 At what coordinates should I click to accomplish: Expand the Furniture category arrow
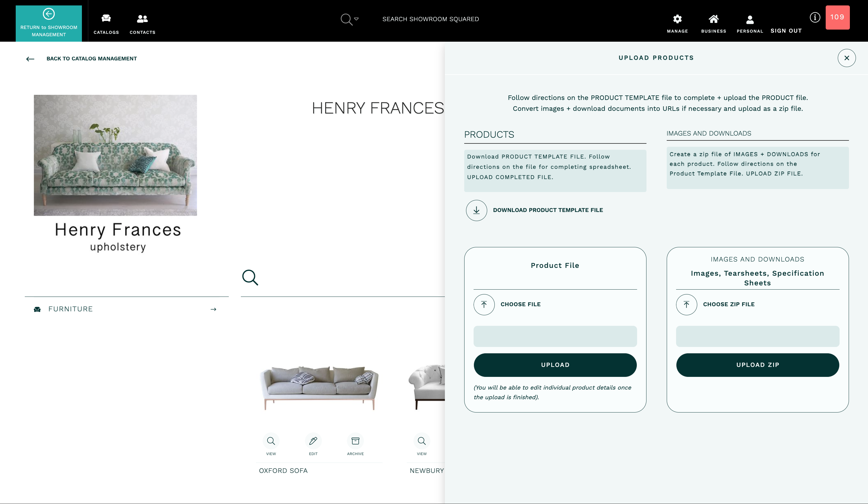pyautogui.click(x=213, y=309)
